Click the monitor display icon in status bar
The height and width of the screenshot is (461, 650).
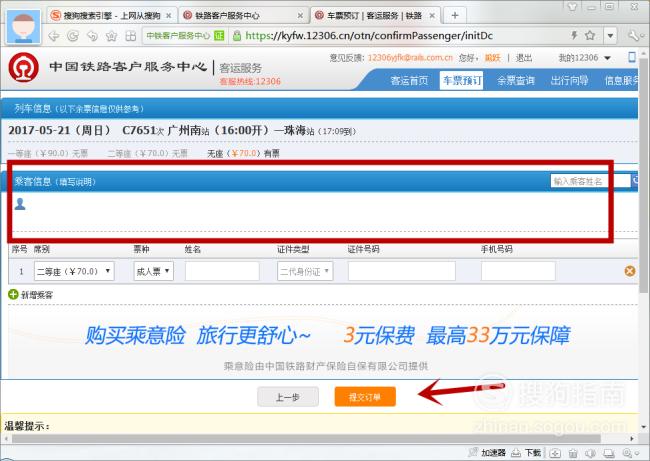[609, 453]
